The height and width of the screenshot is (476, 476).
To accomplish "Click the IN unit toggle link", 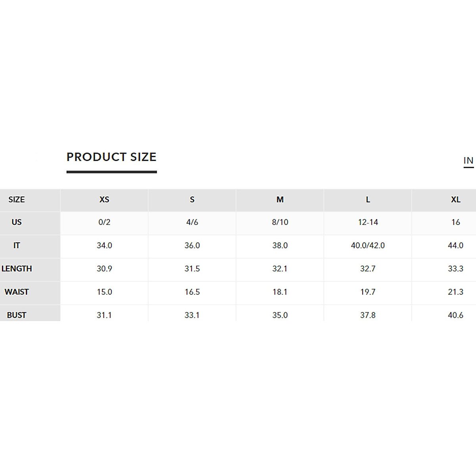I will 468,161.
